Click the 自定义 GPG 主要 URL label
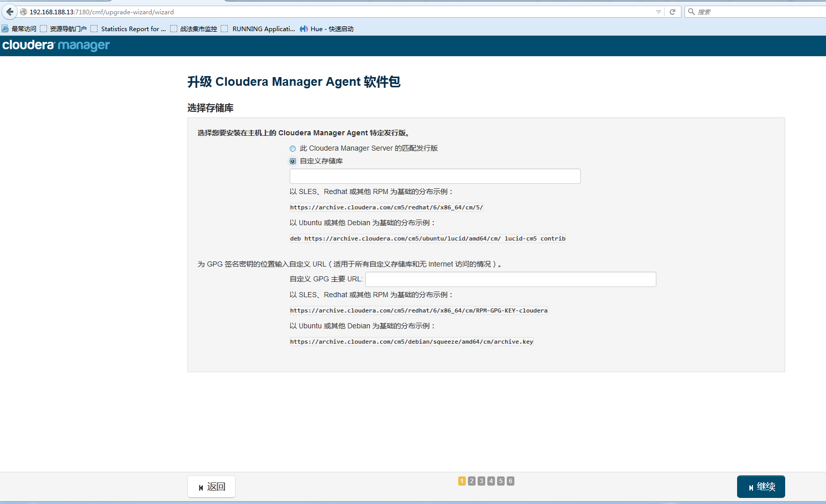Viewport: 826px width, 504px height. point(326,279)
